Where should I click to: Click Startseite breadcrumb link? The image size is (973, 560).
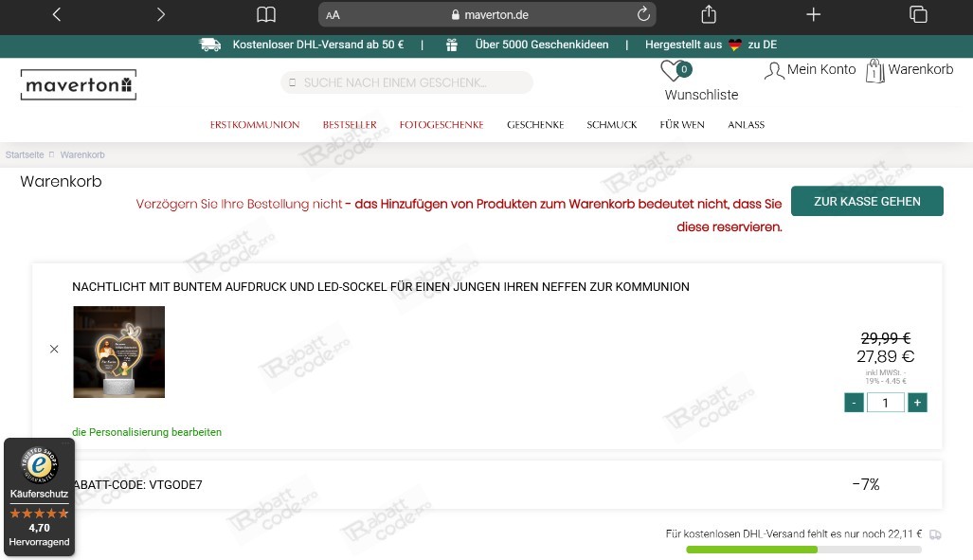click(x=25, y=154)
